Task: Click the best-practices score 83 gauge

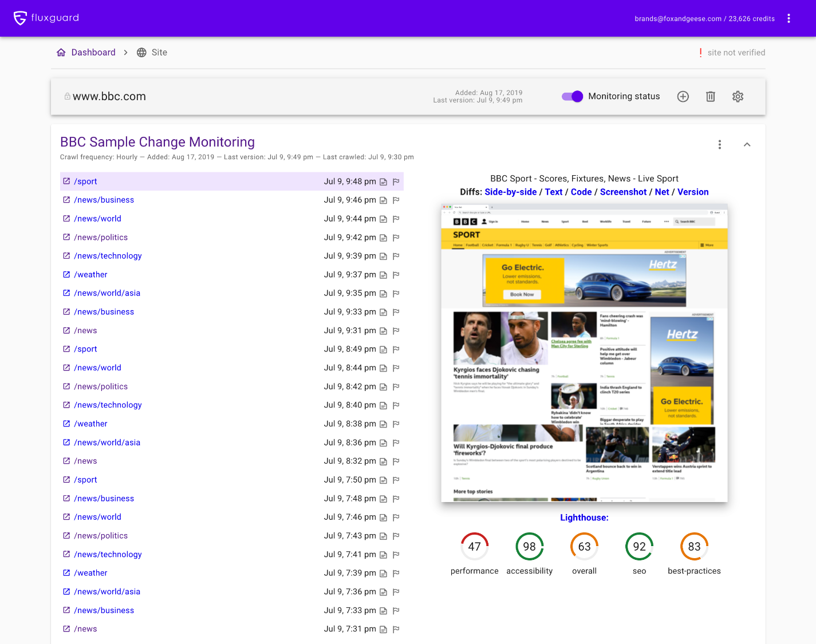Action: tap(695, 547)
